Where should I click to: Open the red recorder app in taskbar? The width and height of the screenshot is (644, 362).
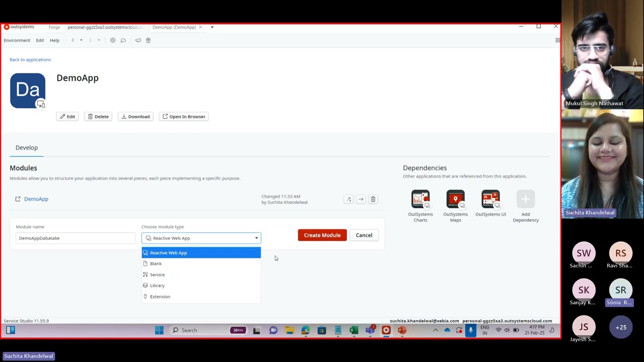coord(386,330)
